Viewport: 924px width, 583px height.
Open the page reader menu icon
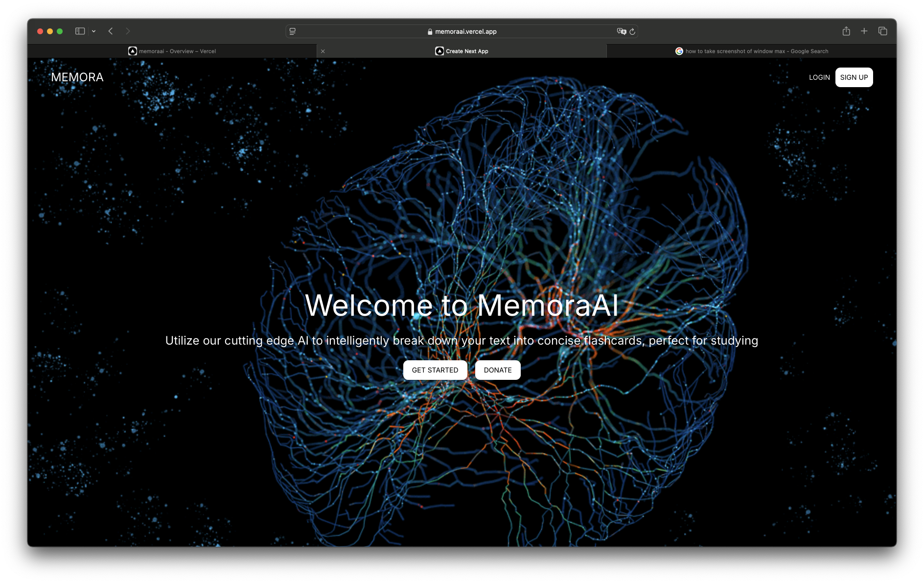pyautogui.click(x=293, y=31)
